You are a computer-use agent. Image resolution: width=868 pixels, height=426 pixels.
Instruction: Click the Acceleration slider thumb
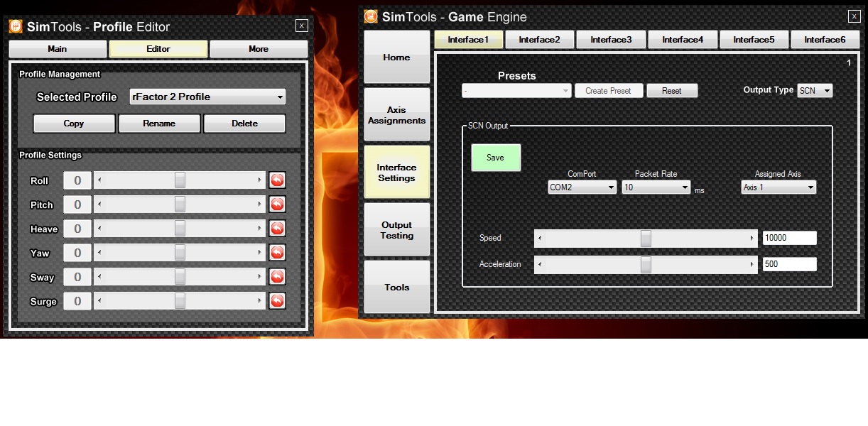tap(646, 265)
